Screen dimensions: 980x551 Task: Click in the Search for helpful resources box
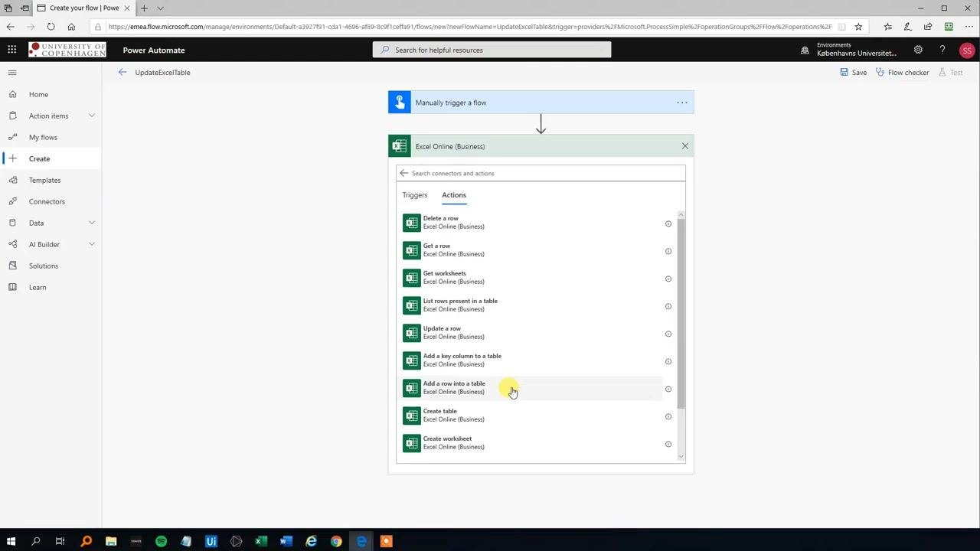(492, 50)
